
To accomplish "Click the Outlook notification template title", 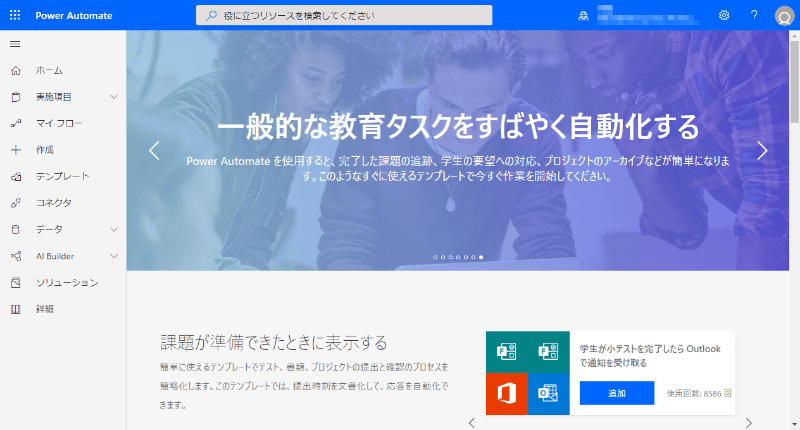I will point(650,356).
